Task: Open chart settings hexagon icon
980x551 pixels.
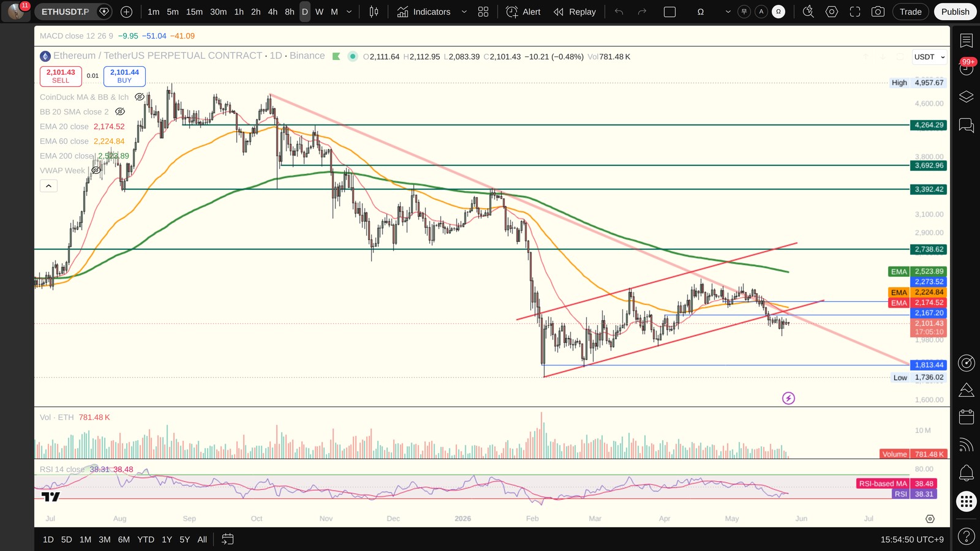Action: [x=832, y=12]
